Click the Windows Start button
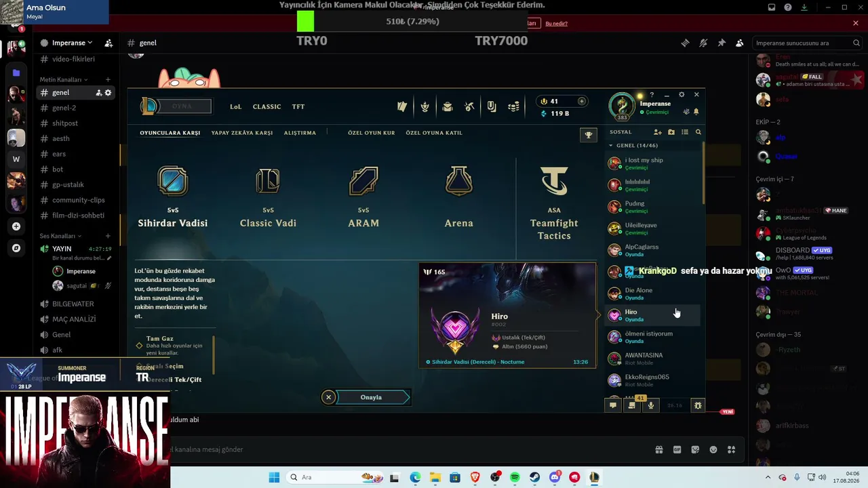This screenshot has height=488, width=868. [x=274, y=477]
